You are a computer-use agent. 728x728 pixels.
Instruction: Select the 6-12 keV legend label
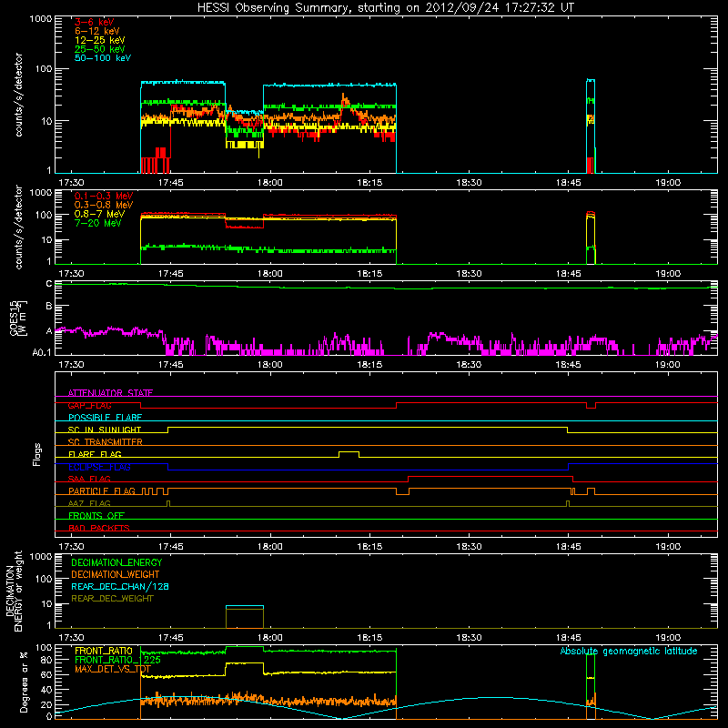97,31
